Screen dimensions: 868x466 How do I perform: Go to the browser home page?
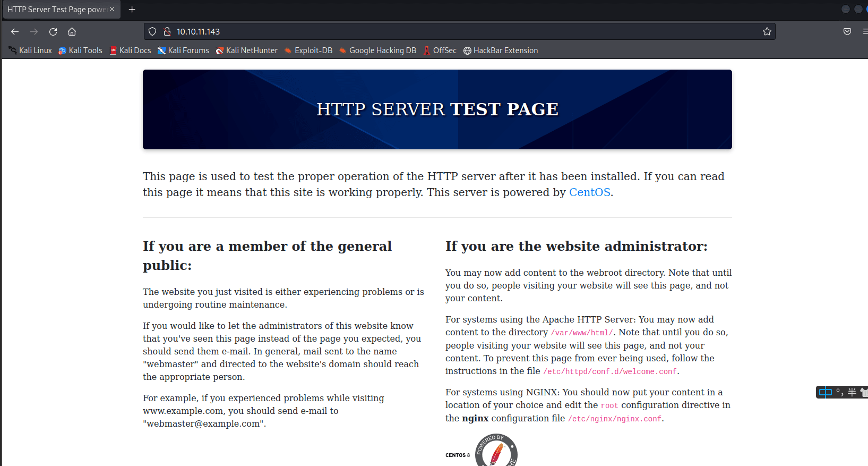click(x=72, y=32)
